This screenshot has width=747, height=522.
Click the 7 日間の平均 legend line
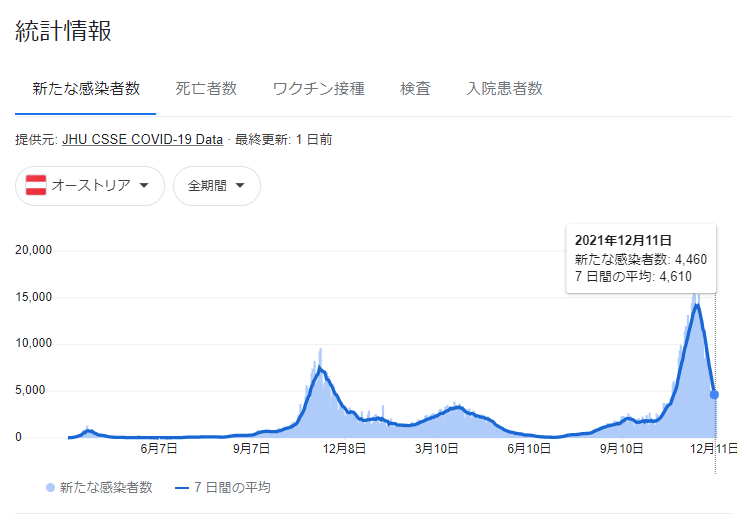coord(182,488)
